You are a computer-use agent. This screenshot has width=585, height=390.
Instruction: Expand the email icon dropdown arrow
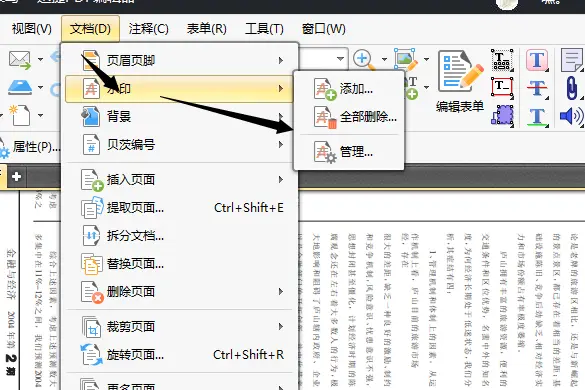[40, 59]
